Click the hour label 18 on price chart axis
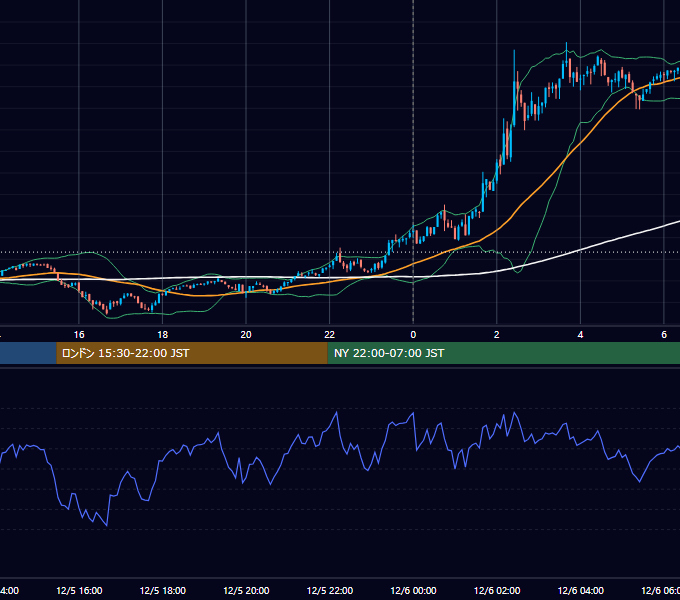The height and width of the screenshot is (600, 680). point(163,335)
